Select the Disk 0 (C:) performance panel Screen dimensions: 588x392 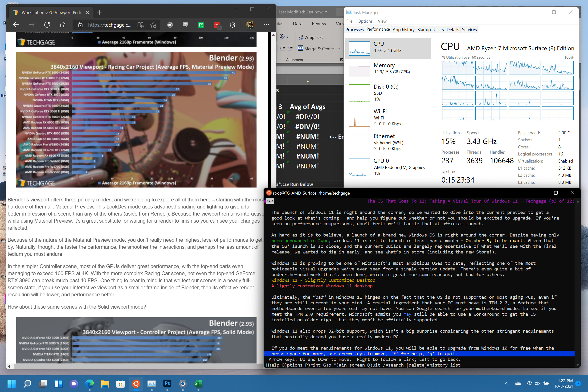388,93
